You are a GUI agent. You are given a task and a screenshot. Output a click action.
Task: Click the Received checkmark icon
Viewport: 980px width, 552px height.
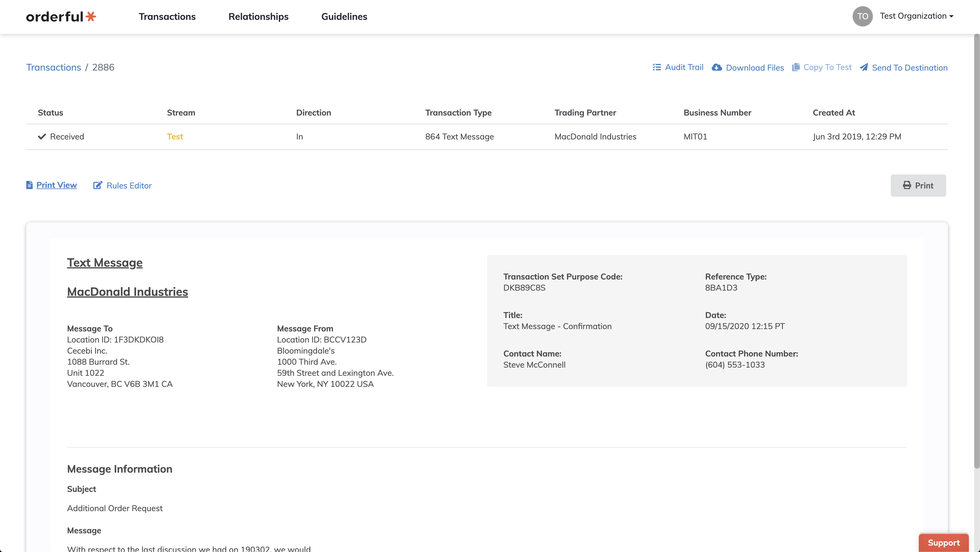coord(42,137)
